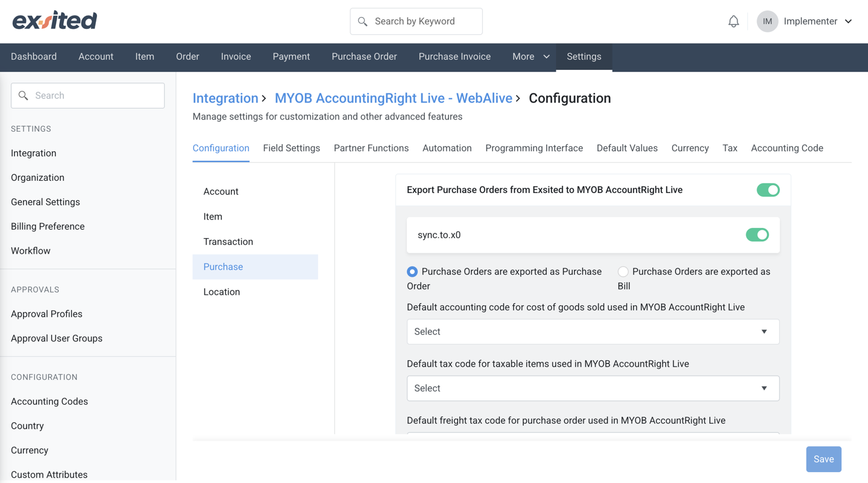Click the Exsited logo
Image resolution: width=868 pixels, height=483 pixels.
(x=55, y=21)
